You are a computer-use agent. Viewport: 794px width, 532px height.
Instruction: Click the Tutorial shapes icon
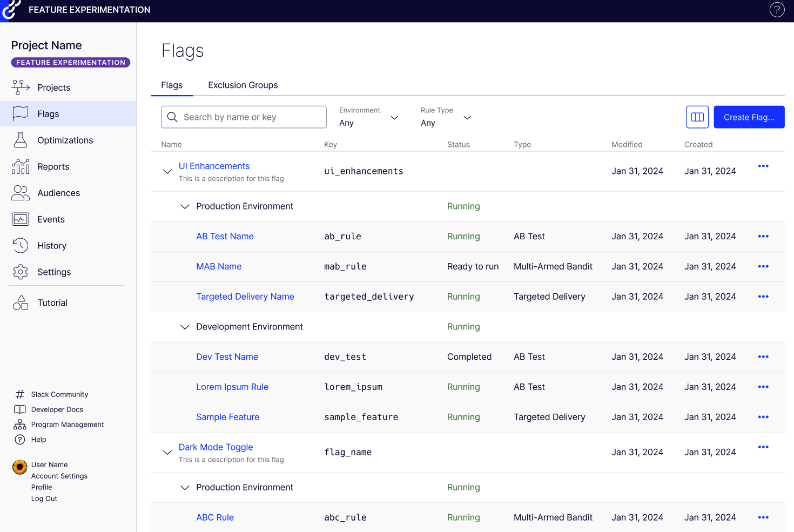(21, 302)
